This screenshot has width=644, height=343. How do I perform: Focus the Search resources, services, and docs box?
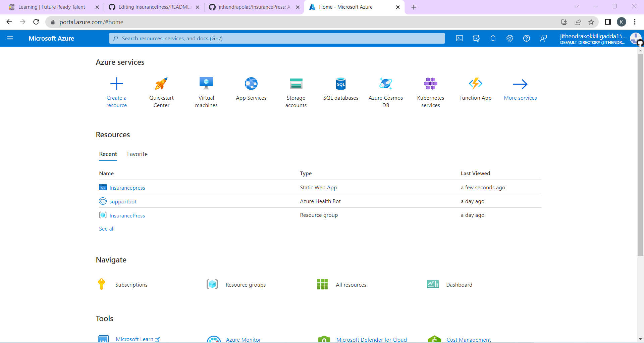(277, 38)
